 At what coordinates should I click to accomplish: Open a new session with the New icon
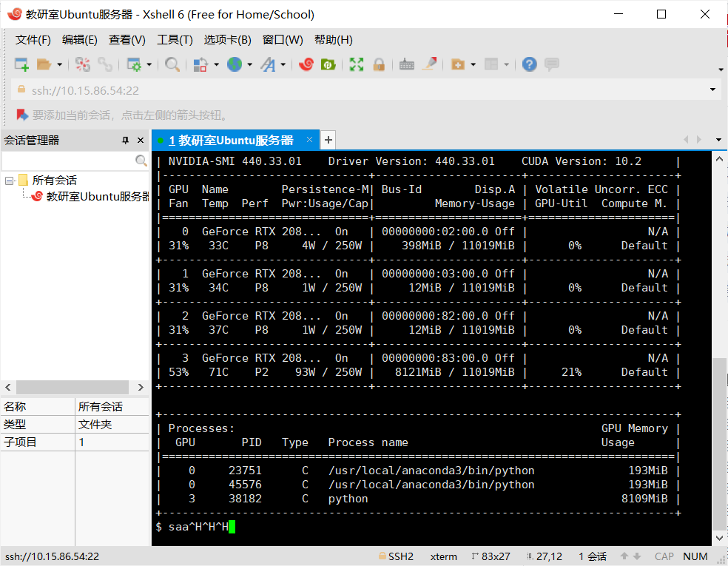[21, 64]
